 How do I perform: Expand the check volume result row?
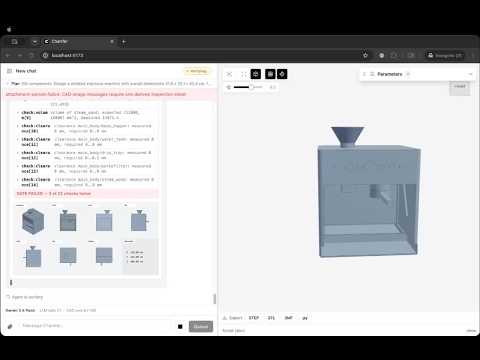coord(85,115)
